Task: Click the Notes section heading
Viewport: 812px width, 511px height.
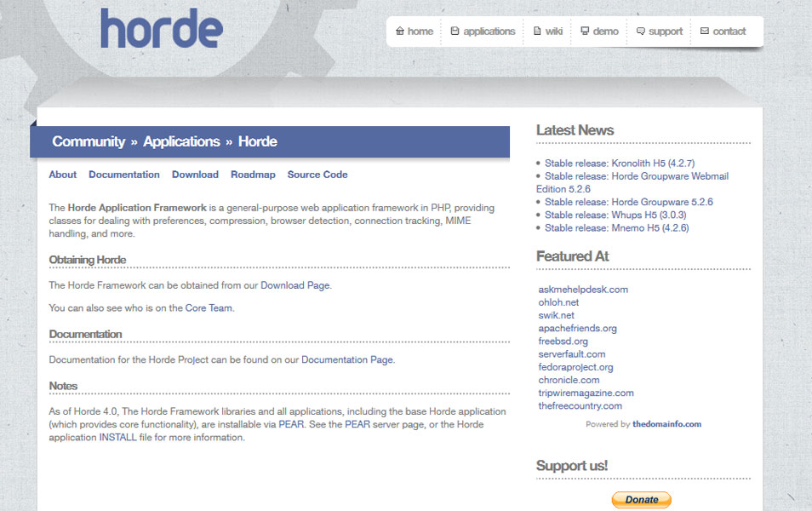Action: pos(63,386)
